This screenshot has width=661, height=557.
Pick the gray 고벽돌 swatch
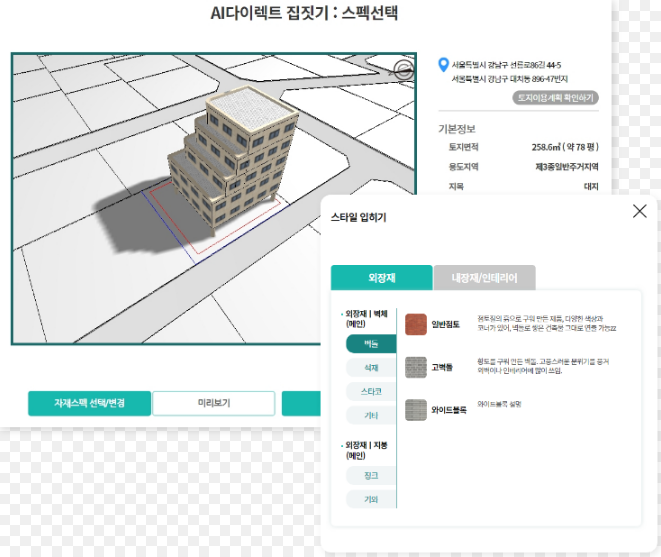click(x=416, y=367)
